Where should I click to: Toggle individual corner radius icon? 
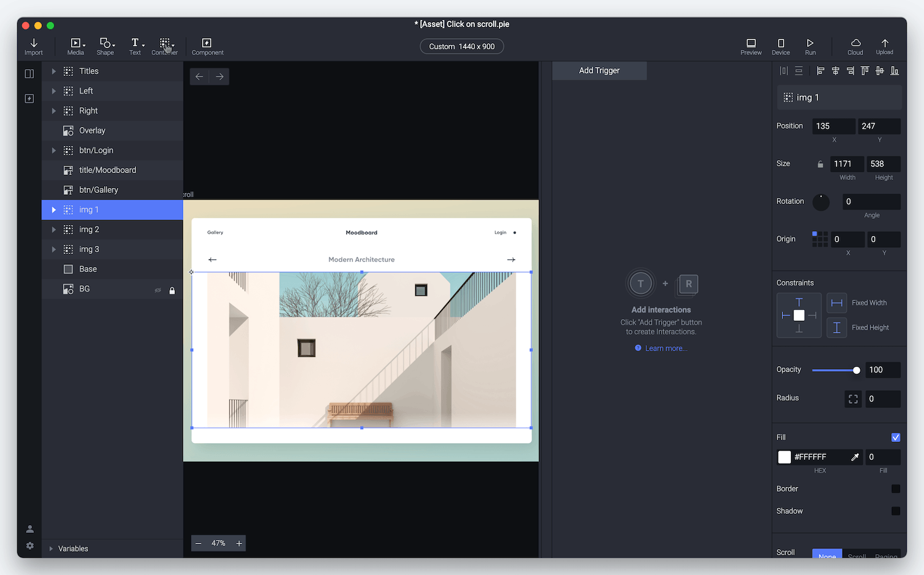coord(853,399)
